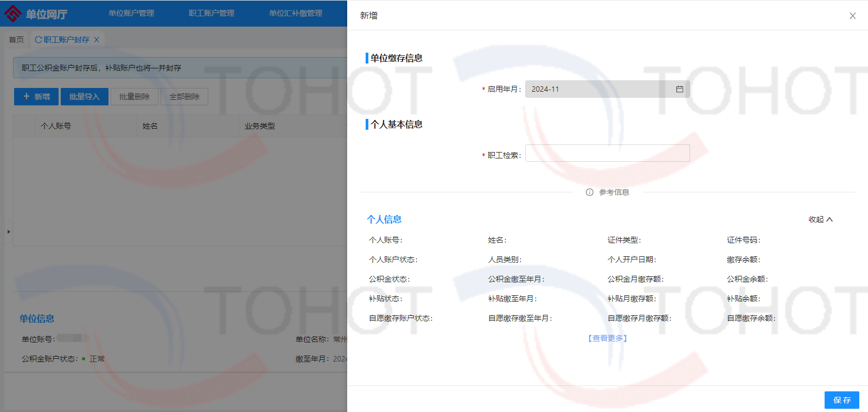Open the 职工账户管理 menu

(x=212, y=13)
